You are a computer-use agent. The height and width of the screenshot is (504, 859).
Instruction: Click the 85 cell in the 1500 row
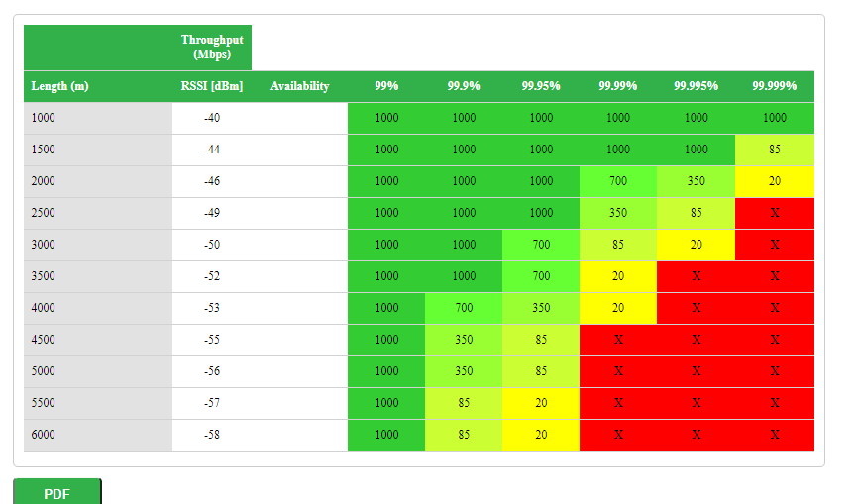click(775, 150)
